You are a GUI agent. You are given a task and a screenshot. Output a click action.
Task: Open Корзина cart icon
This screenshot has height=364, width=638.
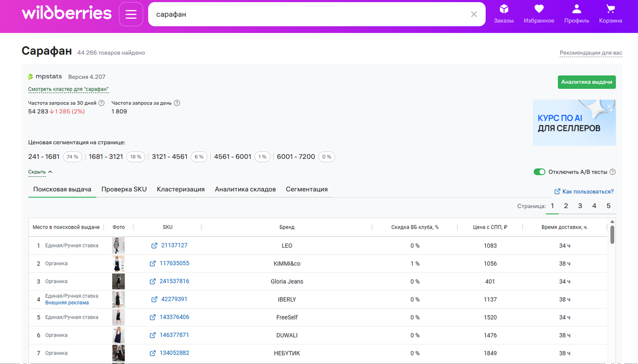click(x=610, y=14)
